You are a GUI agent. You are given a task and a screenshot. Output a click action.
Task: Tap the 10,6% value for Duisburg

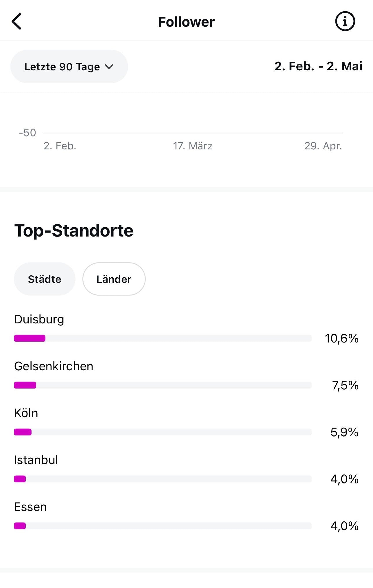(x=341, y=338)
